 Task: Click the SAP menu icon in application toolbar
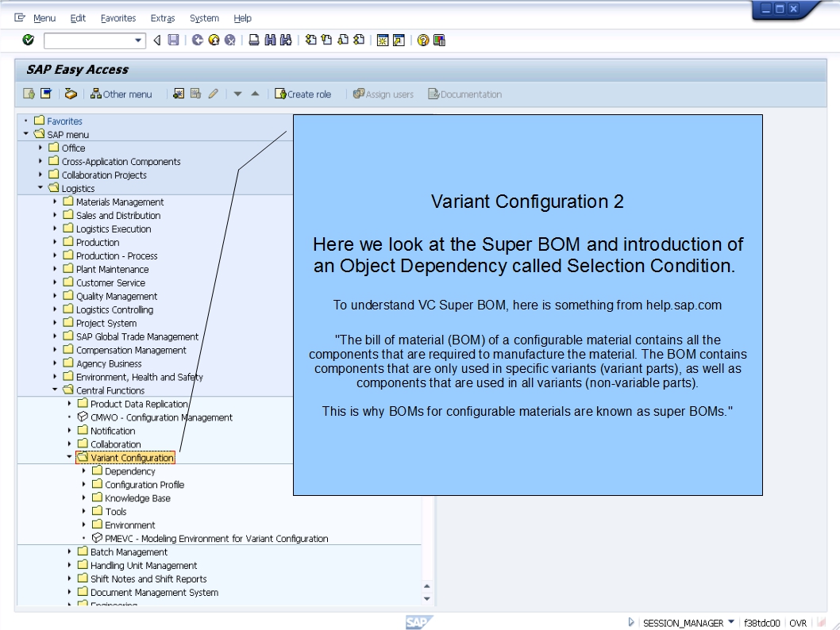point(47,94)
